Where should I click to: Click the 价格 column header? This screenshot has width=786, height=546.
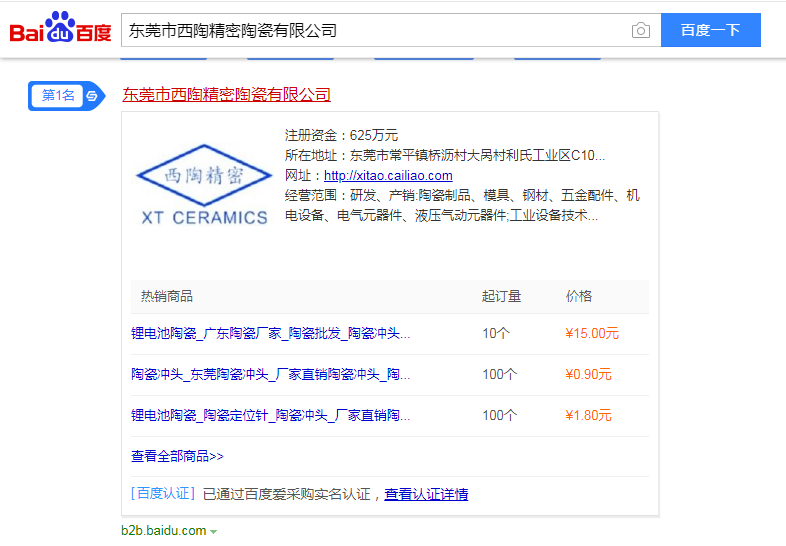pyautogui.click(x=579, y=296)
